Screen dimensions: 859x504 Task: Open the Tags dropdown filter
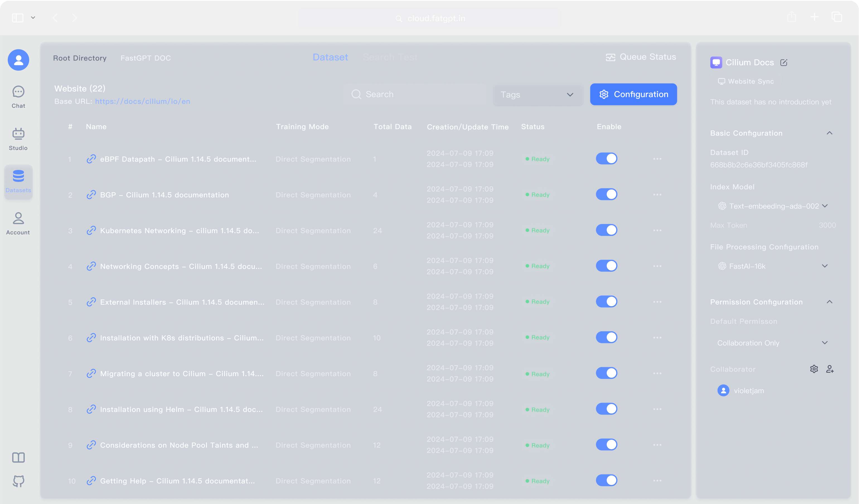tap(538, 95)
